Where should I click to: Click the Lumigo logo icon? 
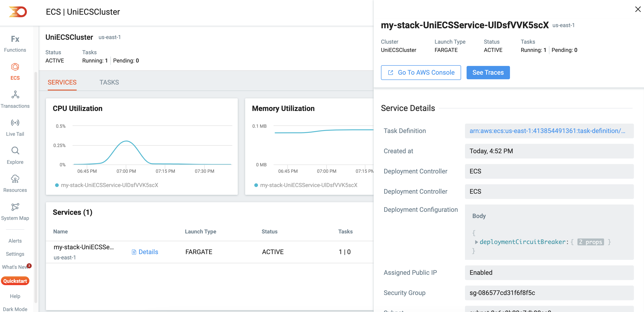pyautogui.click(x=18, y=12)
